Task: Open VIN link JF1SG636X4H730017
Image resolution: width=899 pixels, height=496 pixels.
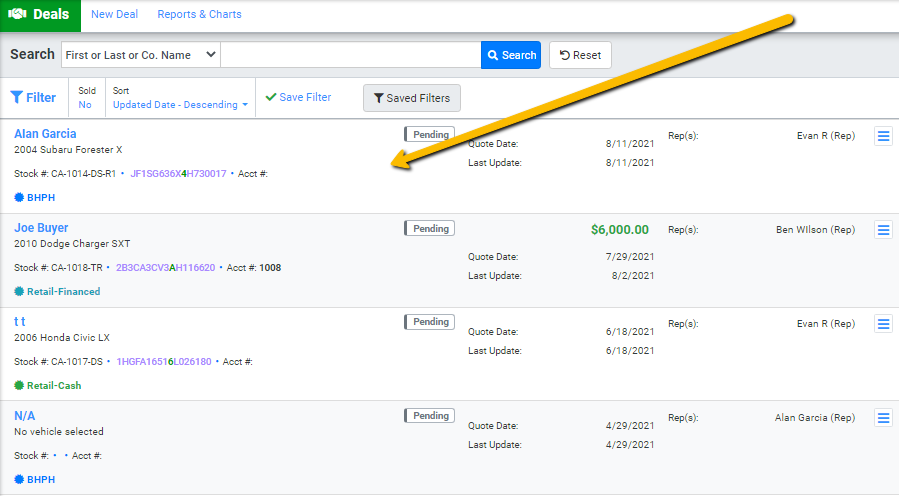Action: [x=178, y=174]
